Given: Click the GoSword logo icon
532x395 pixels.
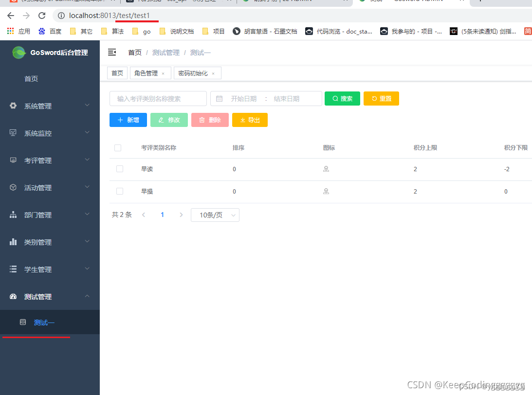Looking at the screenshot, I should click(x=18, y=52).
